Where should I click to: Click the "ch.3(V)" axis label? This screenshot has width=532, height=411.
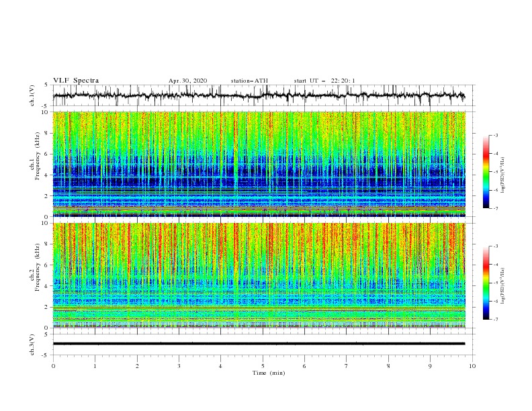tap(32, 345)
